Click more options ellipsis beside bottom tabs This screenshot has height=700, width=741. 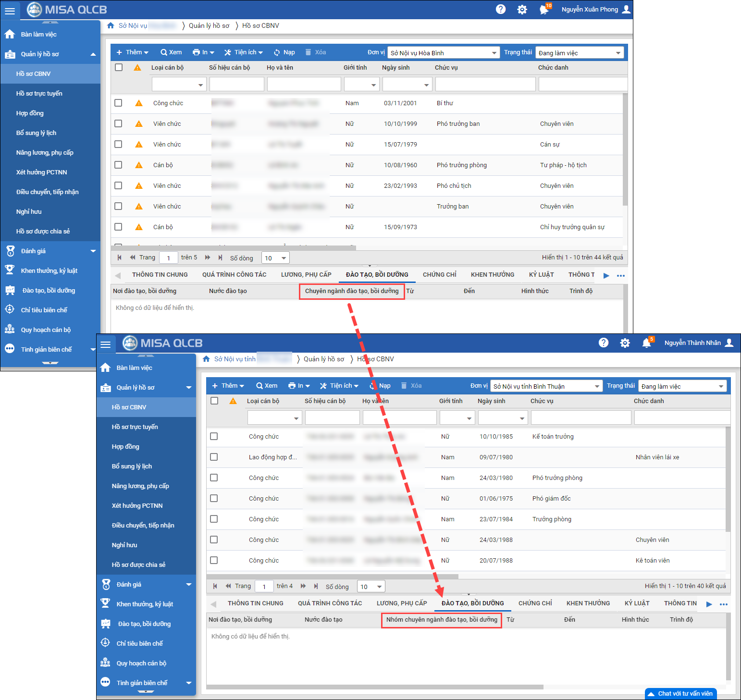tap(724, 604)
